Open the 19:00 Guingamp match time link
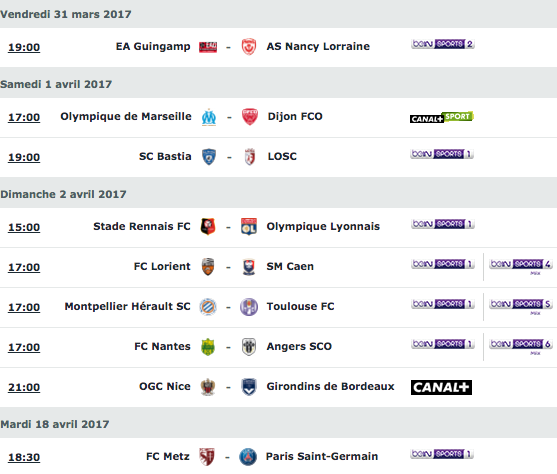The height and width of the screenshot is (474, 557). pyautogui.click(x=24, y=47)
